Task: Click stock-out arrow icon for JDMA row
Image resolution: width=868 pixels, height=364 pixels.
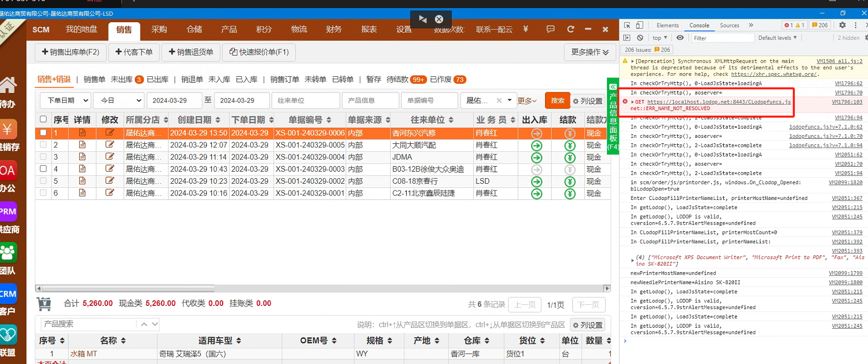Action: [x=536, y=158]
